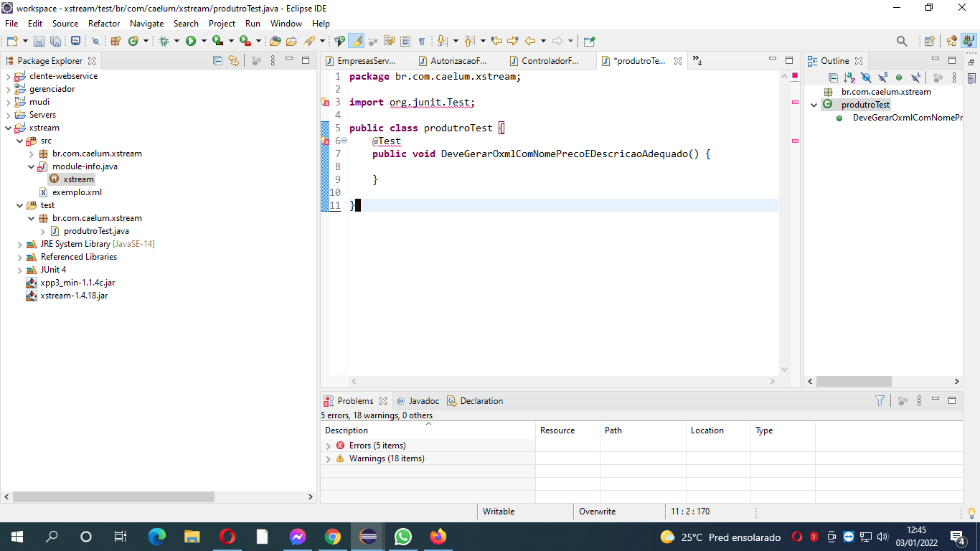
Task: Toggle Link with Editor in Package Explorer
Action: tap(233, 61)
